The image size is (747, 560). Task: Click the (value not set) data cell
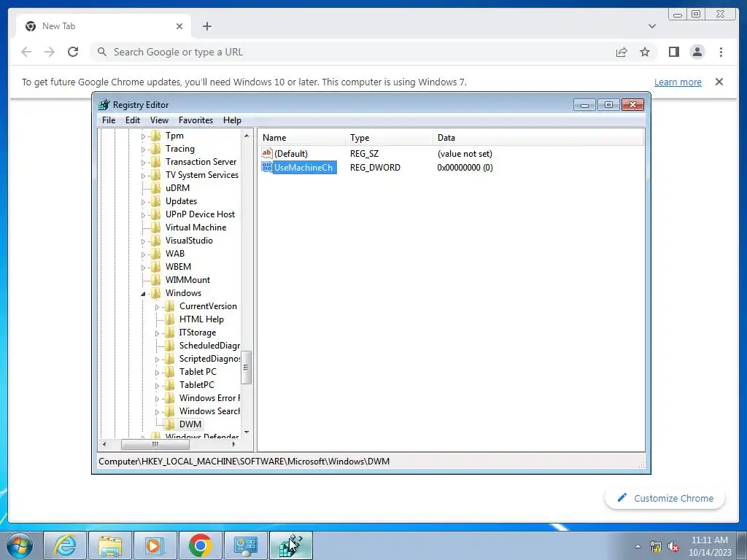465,154
